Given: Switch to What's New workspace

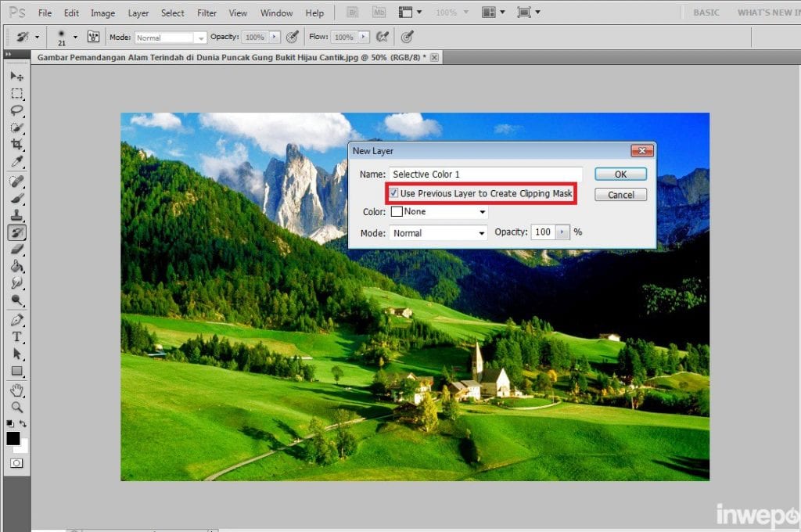Looking at the screenshot, I should pos(768,13).
